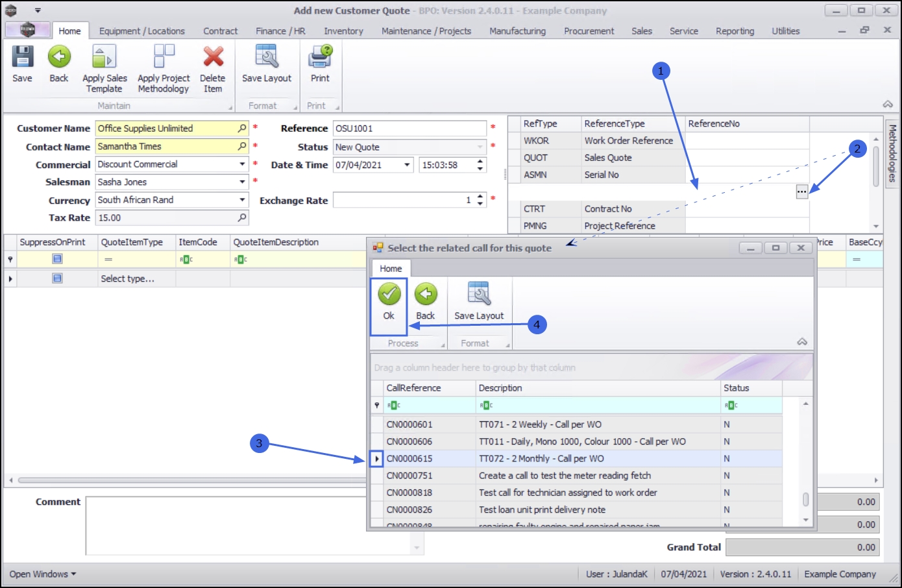The width and height of the screenshot is (902, 588).
Task: Apply Project Methodology from the ribbon
Action: coord(164,69)
